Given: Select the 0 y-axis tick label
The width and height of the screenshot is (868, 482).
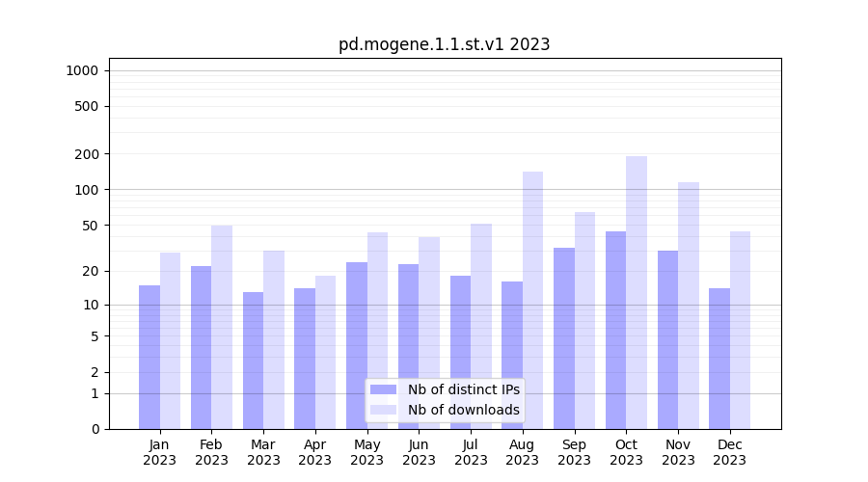Looking at the screenshot, I should [95, 429].
